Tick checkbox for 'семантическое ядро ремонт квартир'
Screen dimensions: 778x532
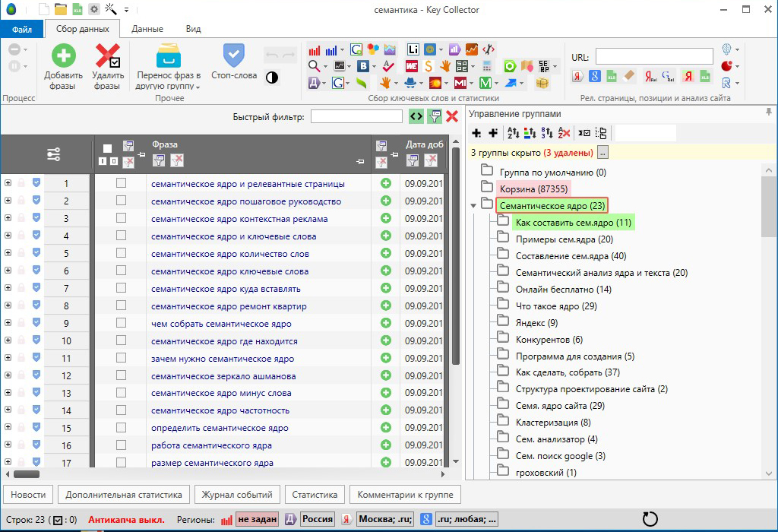121,306
